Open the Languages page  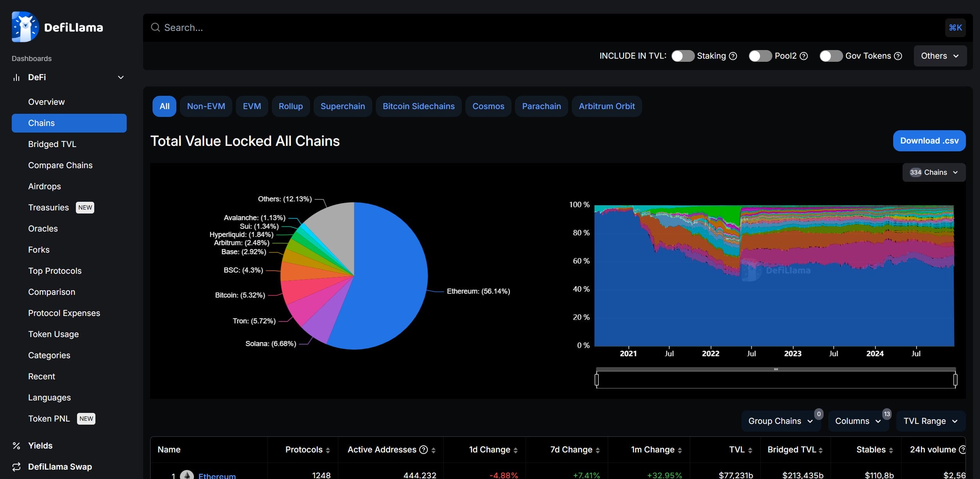49,398
